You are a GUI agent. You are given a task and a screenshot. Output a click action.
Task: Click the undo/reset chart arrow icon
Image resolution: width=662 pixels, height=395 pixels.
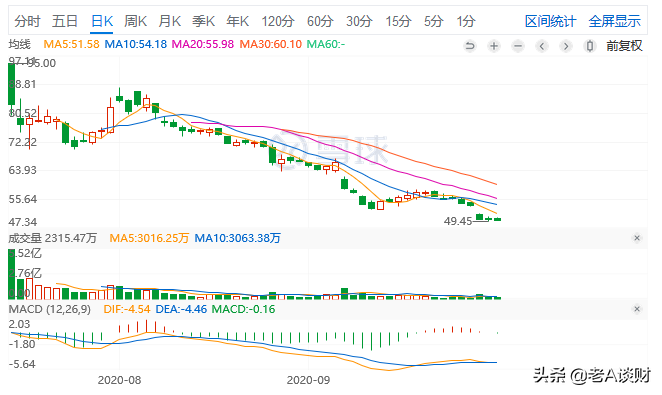(x=469, y=46)
